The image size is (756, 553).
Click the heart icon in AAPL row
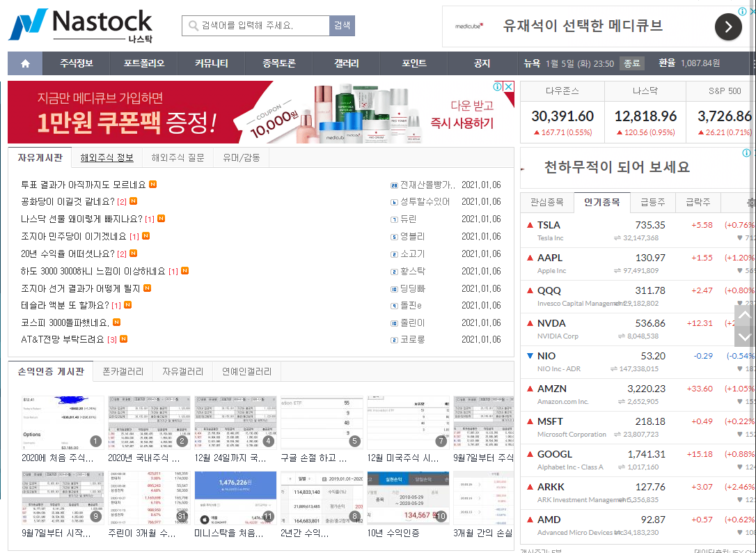[x=740, y=271]
